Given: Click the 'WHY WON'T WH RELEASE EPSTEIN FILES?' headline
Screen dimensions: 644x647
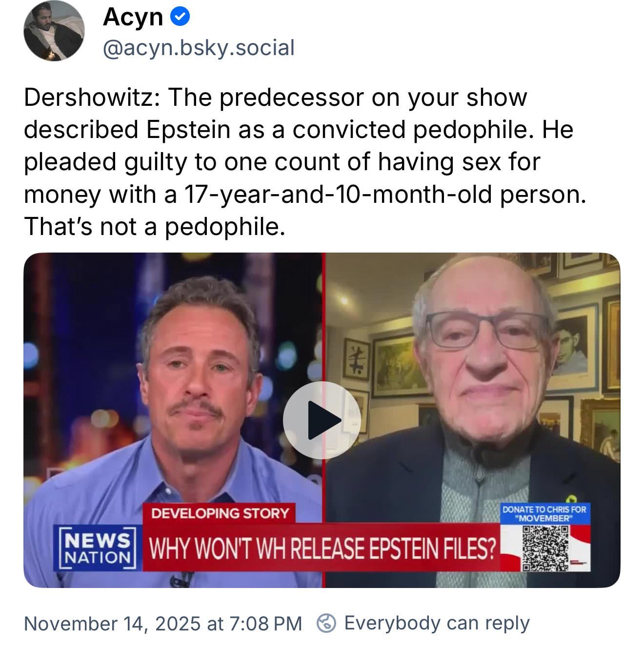Looking at the screenshot, I should click(x=322, y=549).
